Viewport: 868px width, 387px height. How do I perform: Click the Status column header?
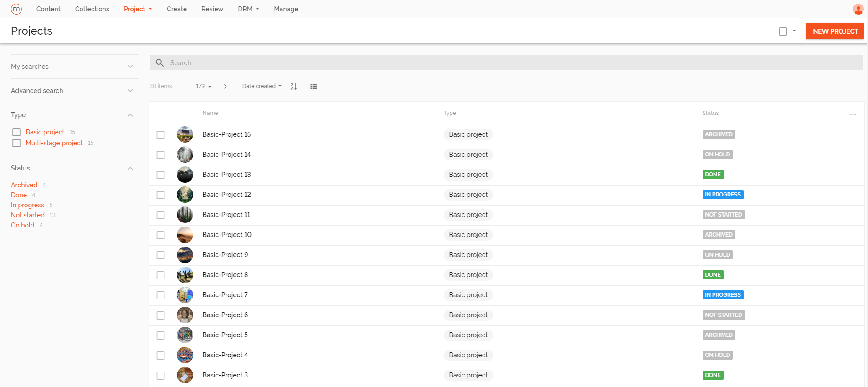[710, 113]
